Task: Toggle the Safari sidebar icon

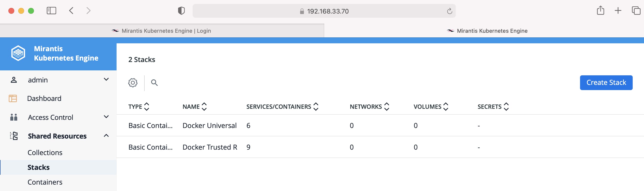Action: 51,11
